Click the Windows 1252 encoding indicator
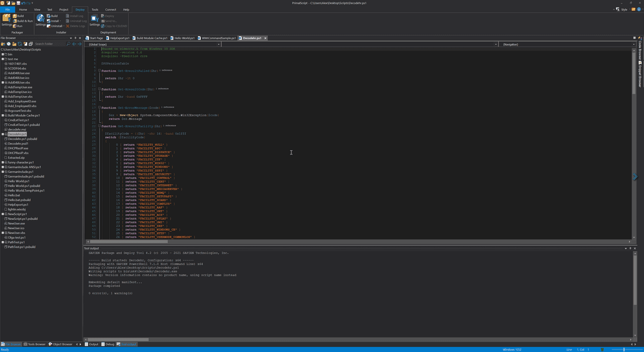Viewport: 644px width, 352px height. pos(512,349)
